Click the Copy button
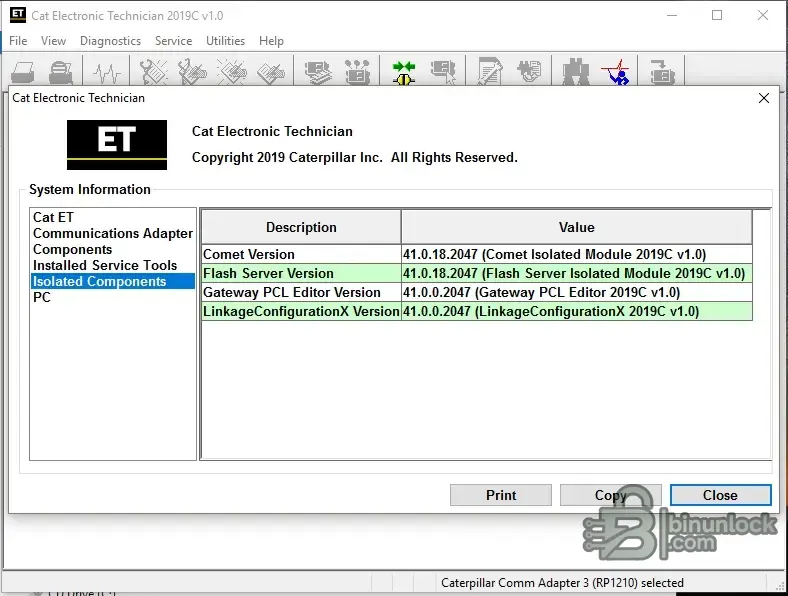The width and height of the screenshot is (788, 596). [x=611, y=495]
